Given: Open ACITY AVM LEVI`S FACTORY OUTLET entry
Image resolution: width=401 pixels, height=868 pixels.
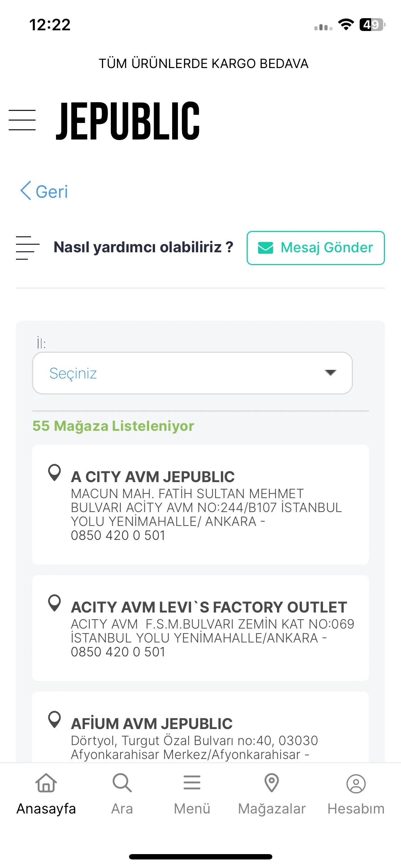Looking at the screenshot, I should click(x=200, y=628).
